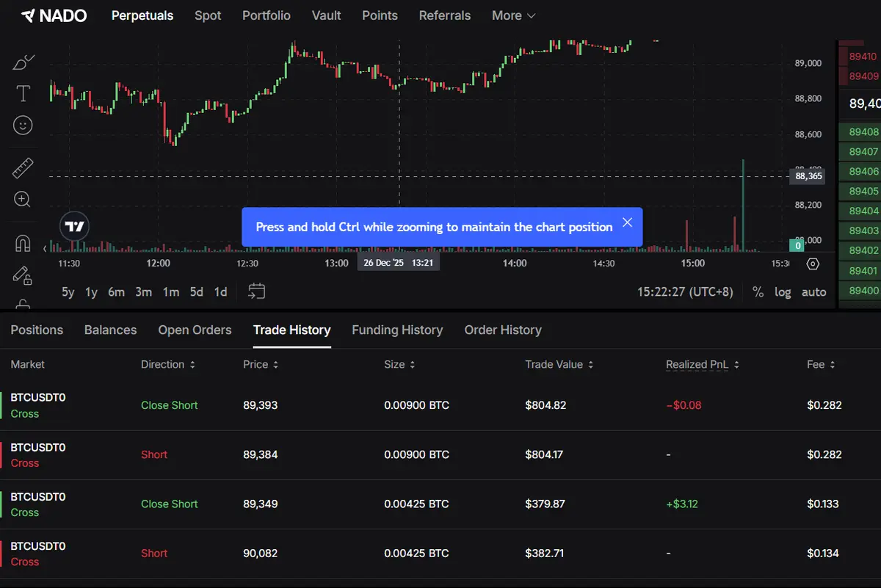Click order book ask price 89410

[863, 56]
